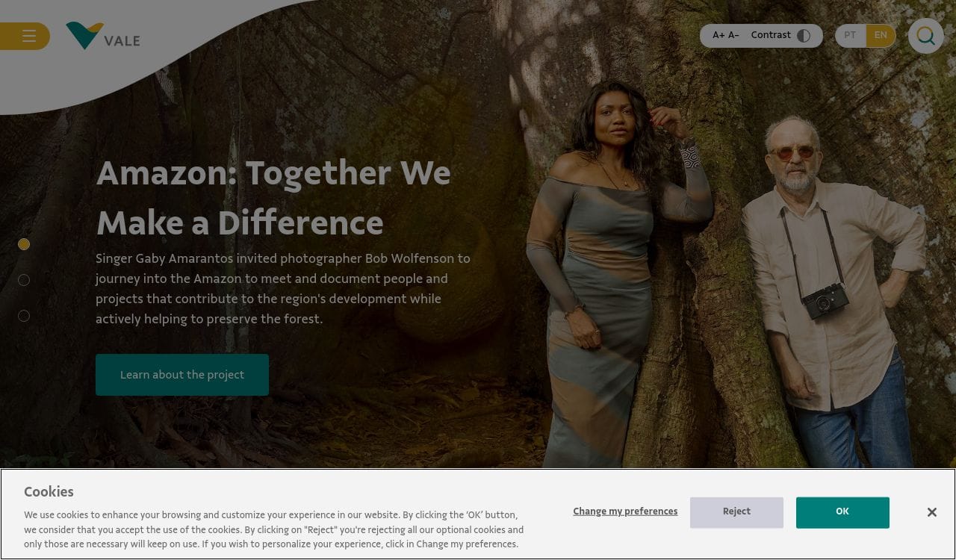Click the Contrast text label
Viewport: 956px width, 560px height.
click(771, 35)
